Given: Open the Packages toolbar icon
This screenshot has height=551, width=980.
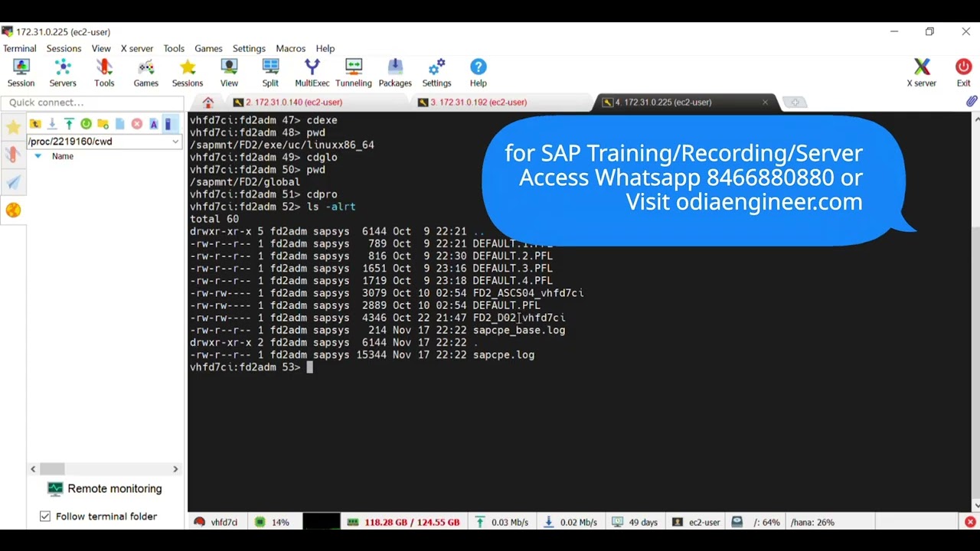Looking at the screenshot, I should (395, 73).
